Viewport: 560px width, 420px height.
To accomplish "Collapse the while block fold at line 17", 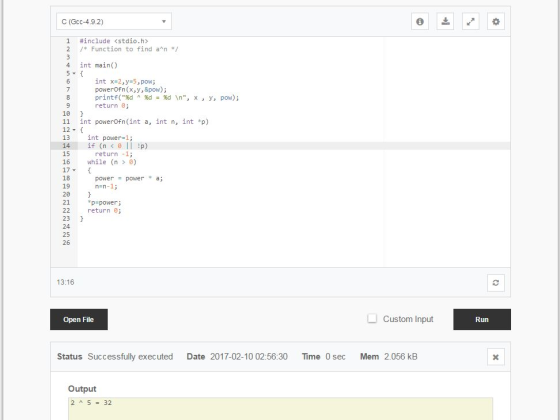I will point(74,170).
